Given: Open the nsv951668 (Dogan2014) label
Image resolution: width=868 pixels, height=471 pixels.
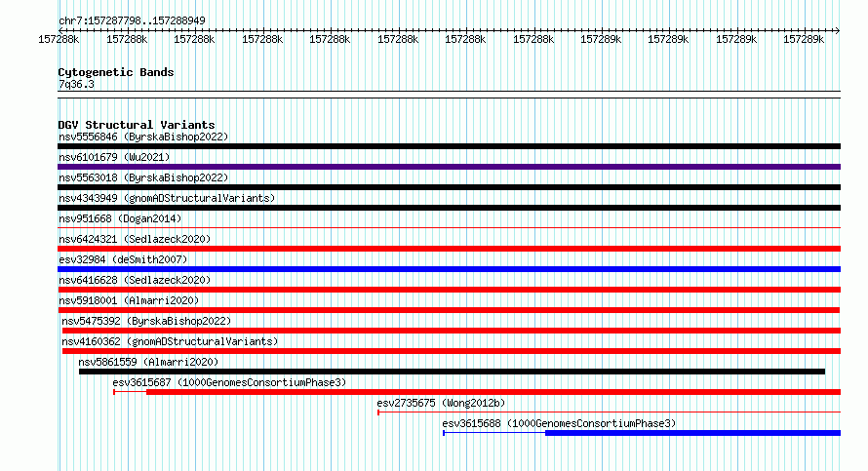Looking at the screenshot, I should [120, 218].
